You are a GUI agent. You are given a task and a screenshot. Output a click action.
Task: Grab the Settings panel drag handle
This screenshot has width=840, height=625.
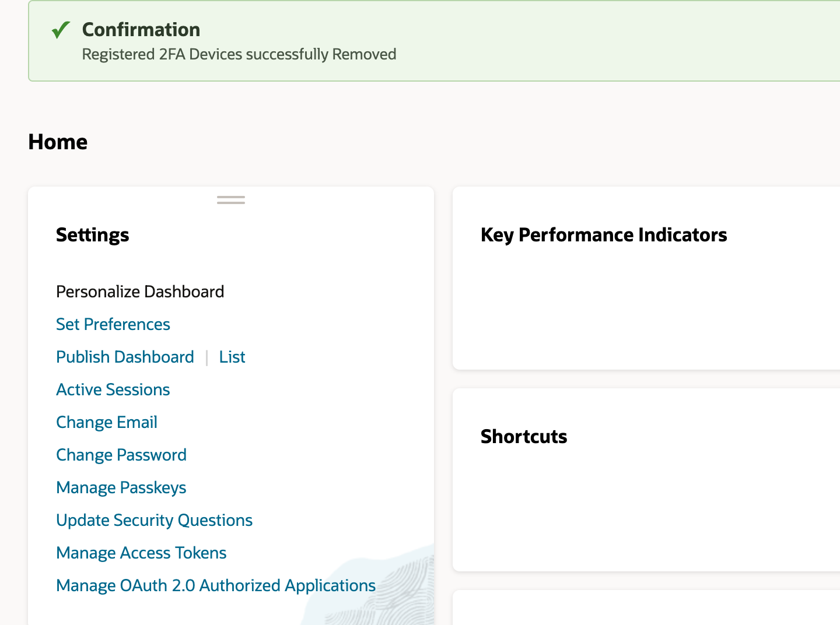pyautogui.click(x=231, y=200)
